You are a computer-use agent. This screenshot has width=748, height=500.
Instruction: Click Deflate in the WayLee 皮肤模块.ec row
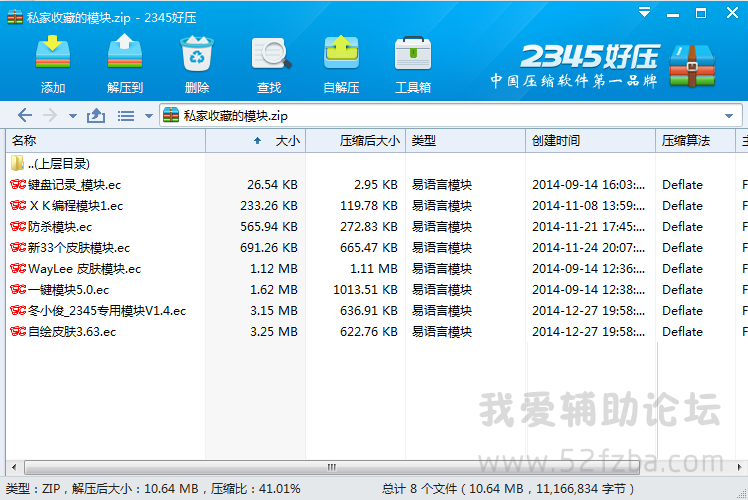point(682,269)
